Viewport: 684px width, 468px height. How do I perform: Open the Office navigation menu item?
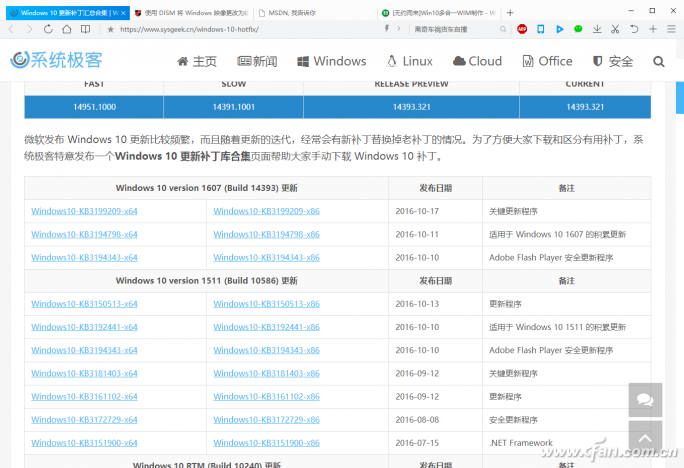[547, 61]
